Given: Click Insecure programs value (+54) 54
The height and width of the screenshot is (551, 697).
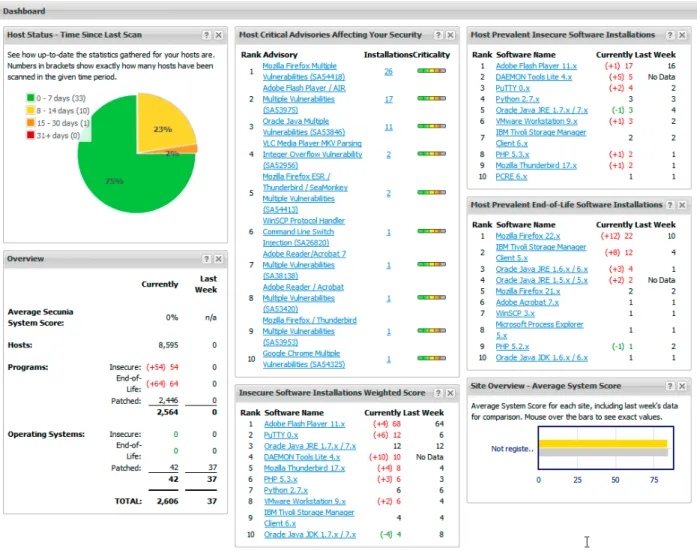Looking at the screenshot, I should coord(162,367).
